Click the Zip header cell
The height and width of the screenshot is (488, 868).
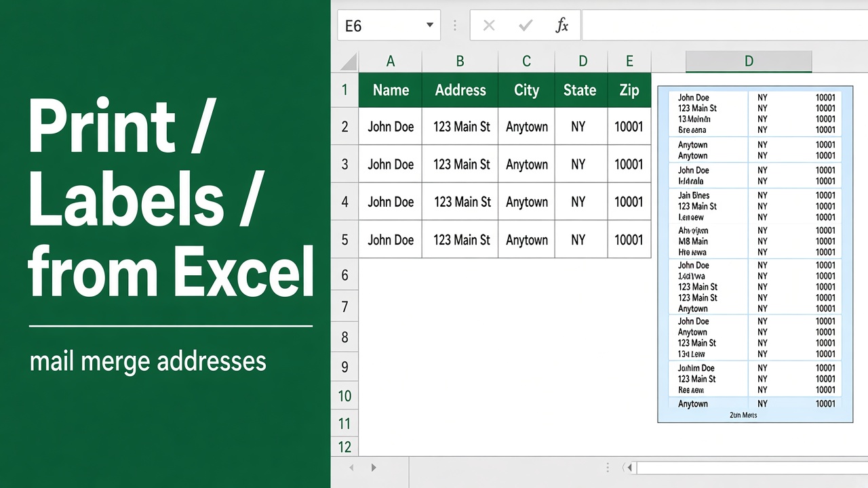coord(629,90)
